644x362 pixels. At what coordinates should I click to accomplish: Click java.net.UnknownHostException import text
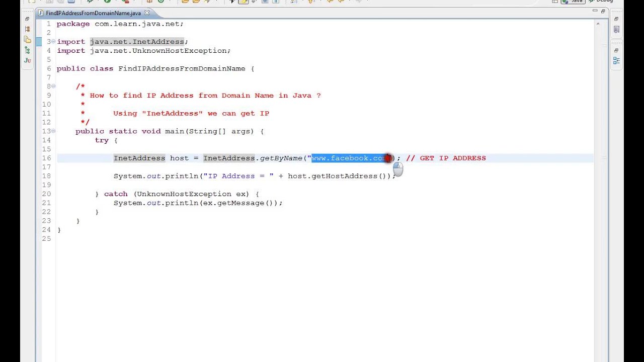point(158,51)
